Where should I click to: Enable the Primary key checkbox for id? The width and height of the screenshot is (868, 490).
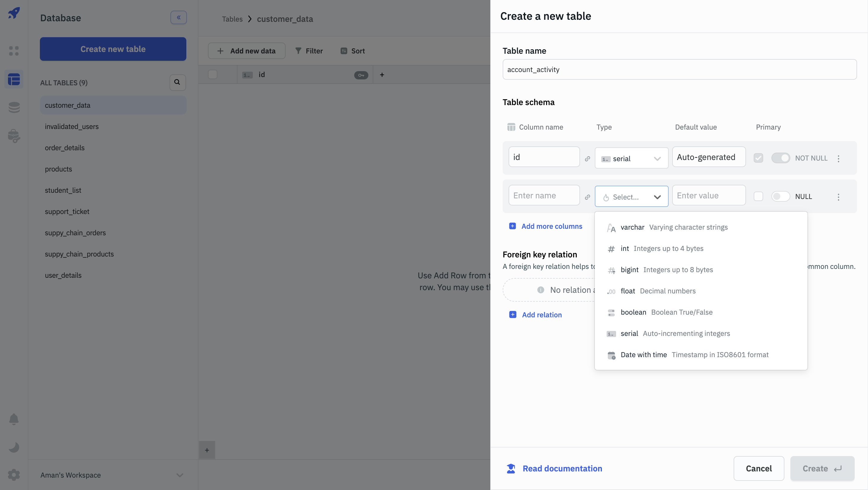[758, 157]
